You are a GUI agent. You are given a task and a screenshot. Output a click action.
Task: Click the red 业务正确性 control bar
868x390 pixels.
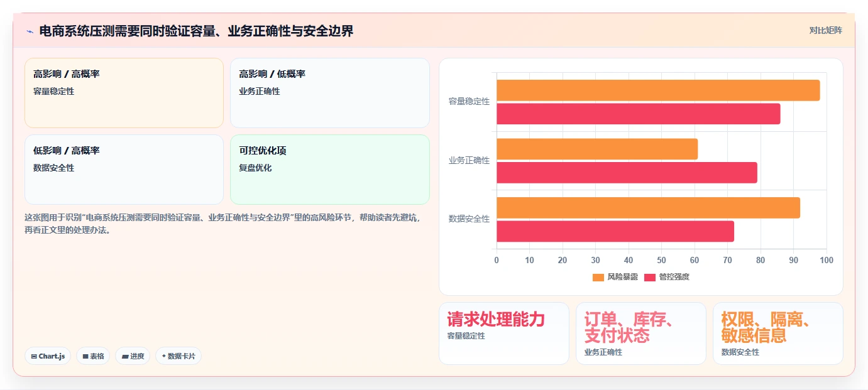click(x=627, y=173)
